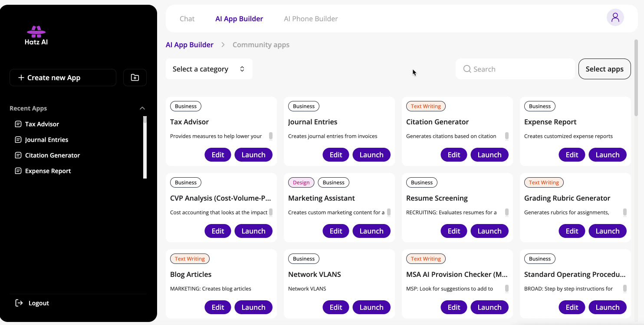This screenshot has height=325, width=644.
Task: Edit the Resume Screening app
Action: 453,231
